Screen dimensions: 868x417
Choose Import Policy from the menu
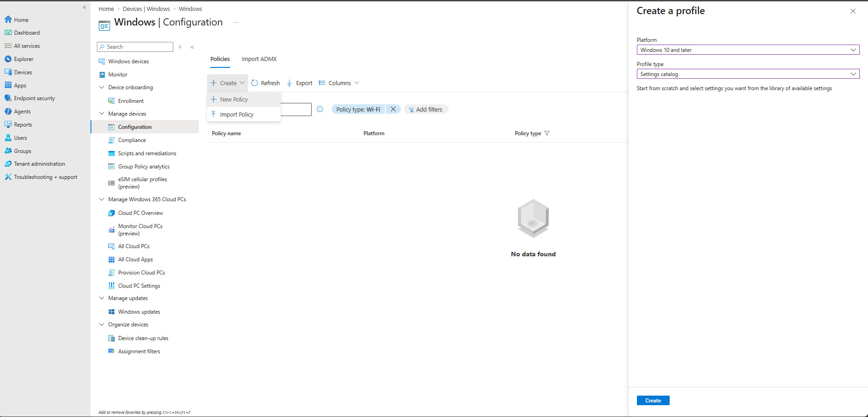[244, 115]
